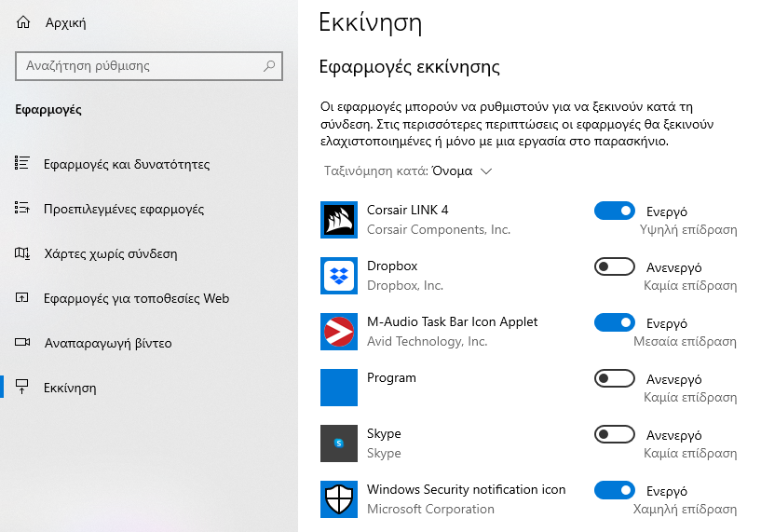This screenshot has width=761, height=532.
Task: Click M-Audio Task Bar Icon Applet text
Action: pos(453,321)
